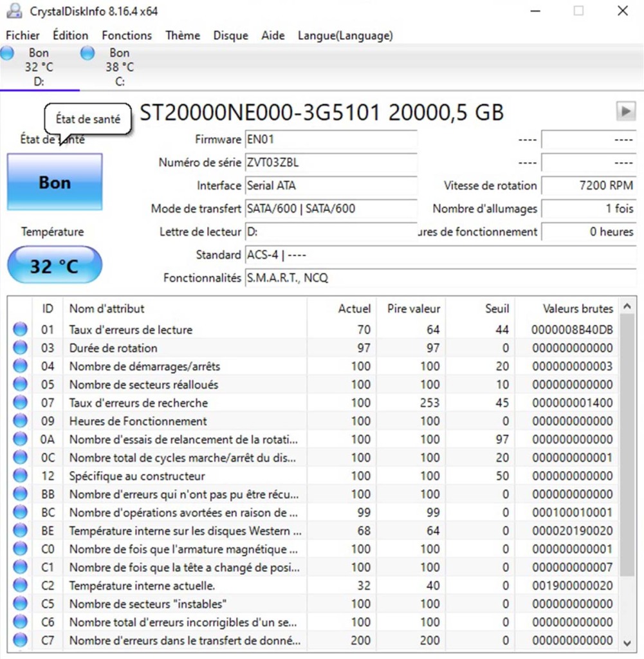644x659 pixels.
Task: Open the Disque menu
Action: (x=230, y=35)
